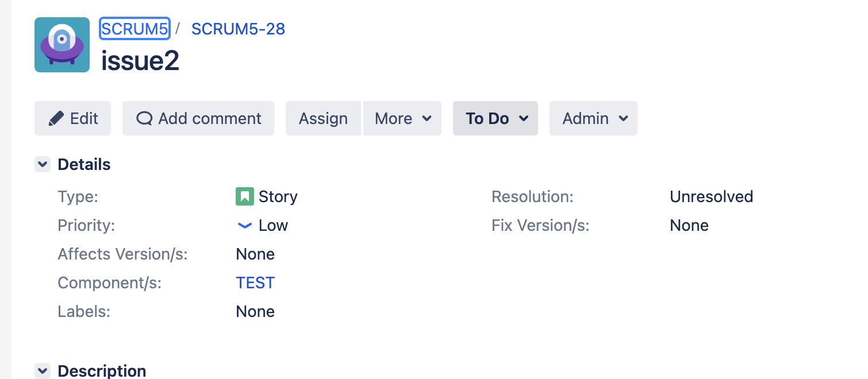Click the alien project avatar icon
This screenshot has width=868, height=379.
click(62, 45)
